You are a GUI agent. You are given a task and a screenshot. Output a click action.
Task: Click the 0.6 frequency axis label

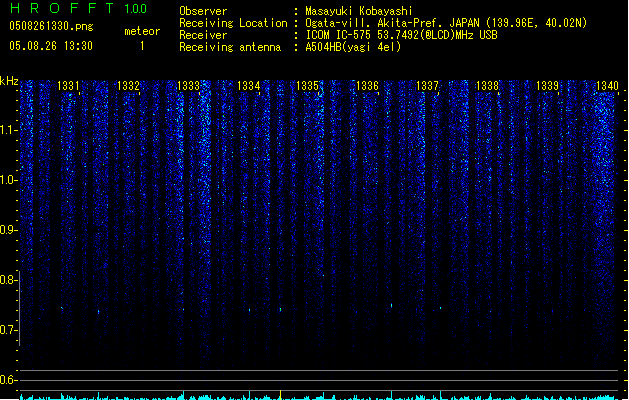(8, 380)
